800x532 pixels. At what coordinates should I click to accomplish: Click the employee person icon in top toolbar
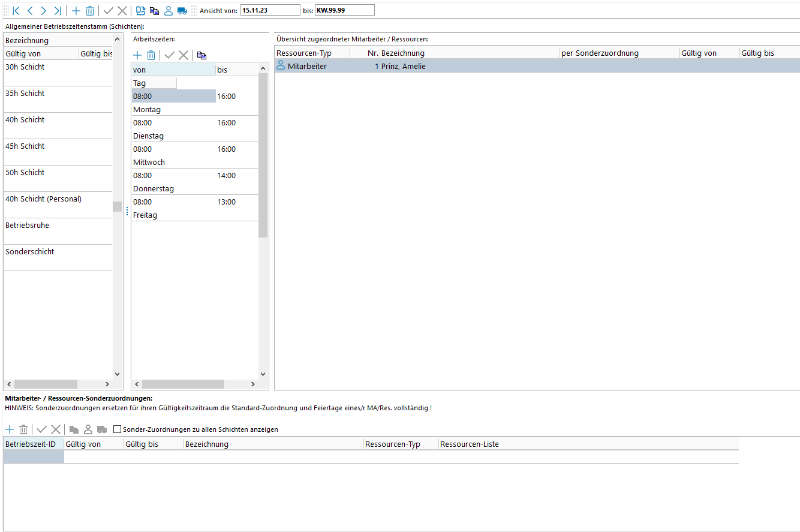tap(169, 10)
